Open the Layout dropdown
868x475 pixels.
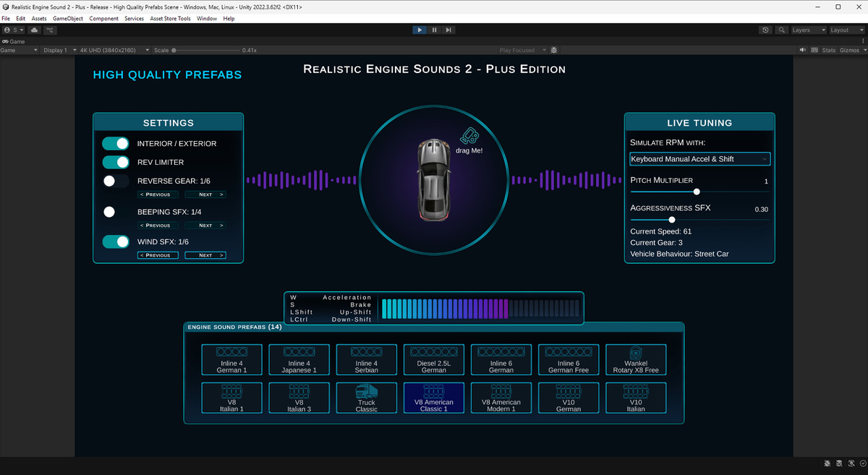846,30
